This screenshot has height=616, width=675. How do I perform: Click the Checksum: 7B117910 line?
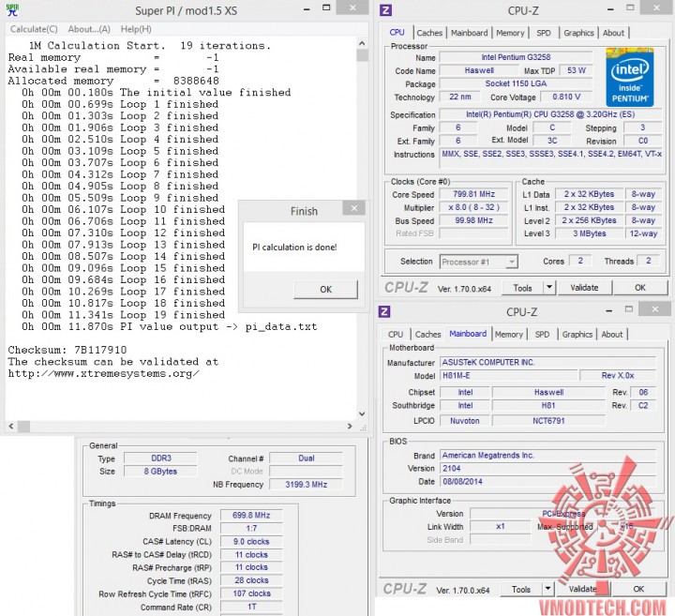coord(67,350)
